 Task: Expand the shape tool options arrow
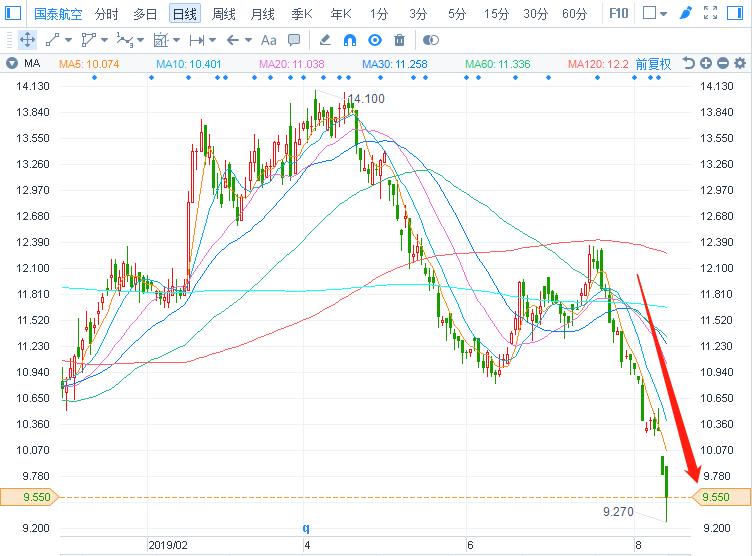click(104, 40)
